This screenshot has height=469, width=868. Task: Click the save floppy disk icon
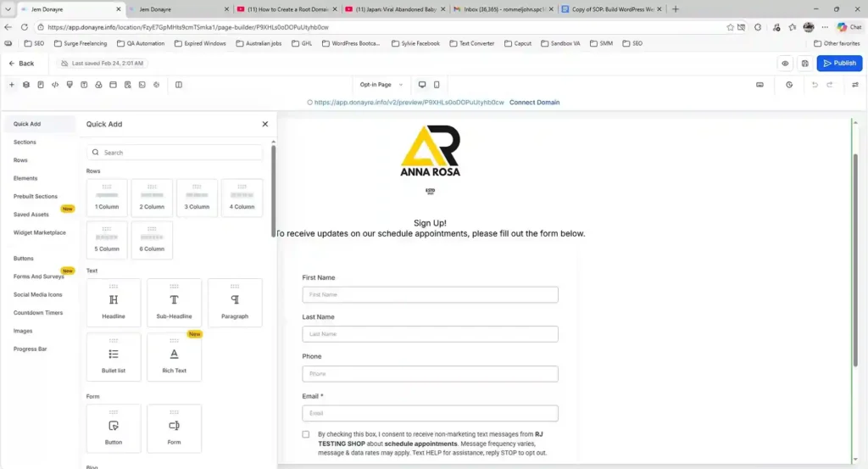pos(805,63)
